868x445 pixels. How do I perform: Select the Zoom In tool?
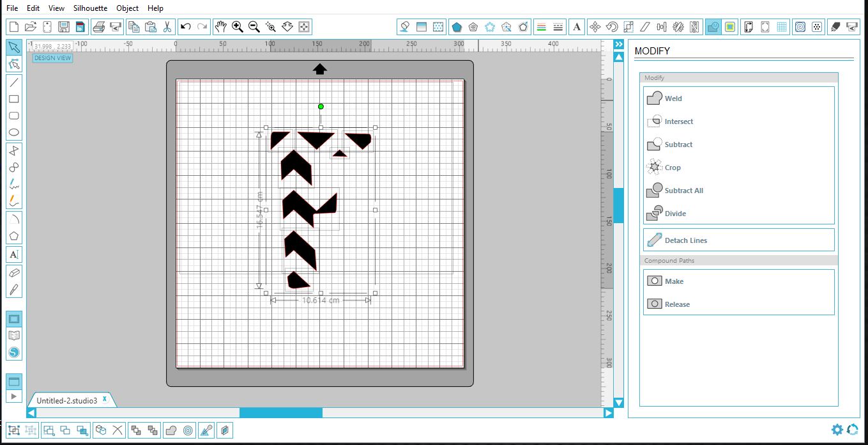click(x=237, y=27)
